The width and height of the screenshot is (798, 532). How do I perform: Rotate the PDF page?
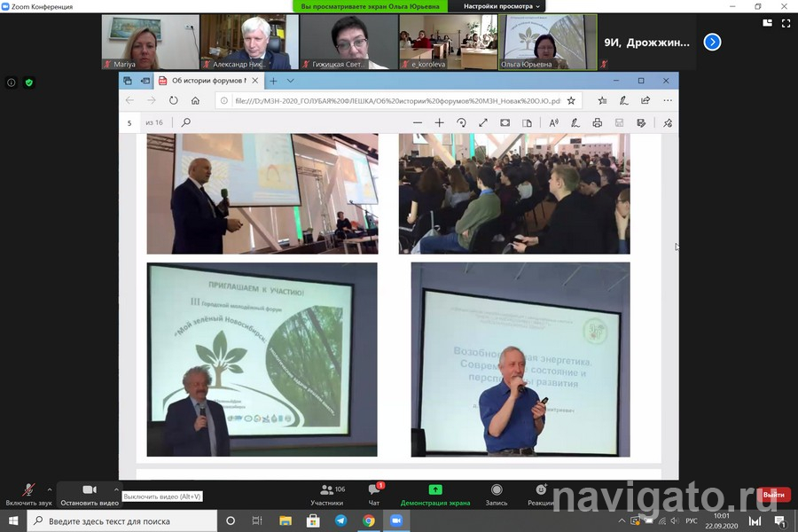click(461, 122)
